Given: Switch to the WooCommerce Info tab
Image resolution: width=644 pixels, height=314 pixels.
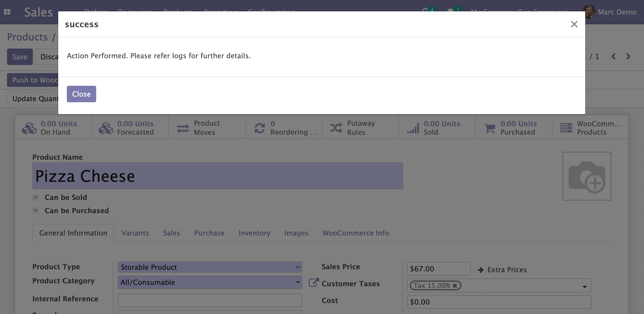Looking at the screenshot, I should click(356, 233).
